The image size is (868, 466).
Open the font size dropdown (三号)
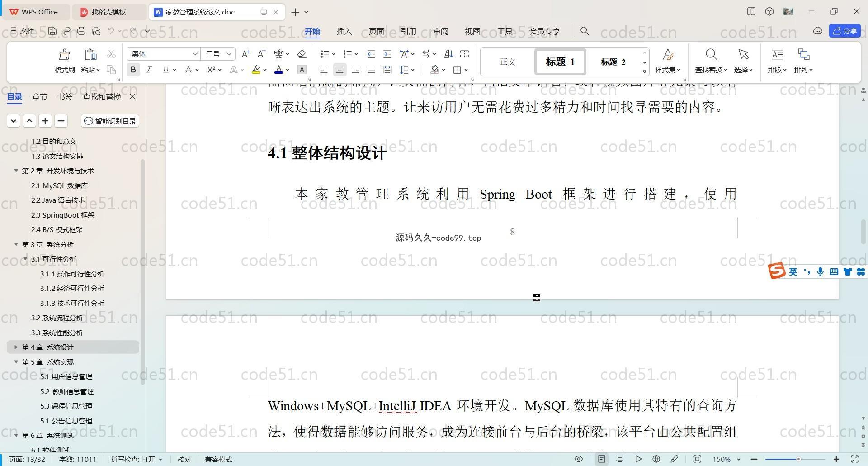point(229,54)
